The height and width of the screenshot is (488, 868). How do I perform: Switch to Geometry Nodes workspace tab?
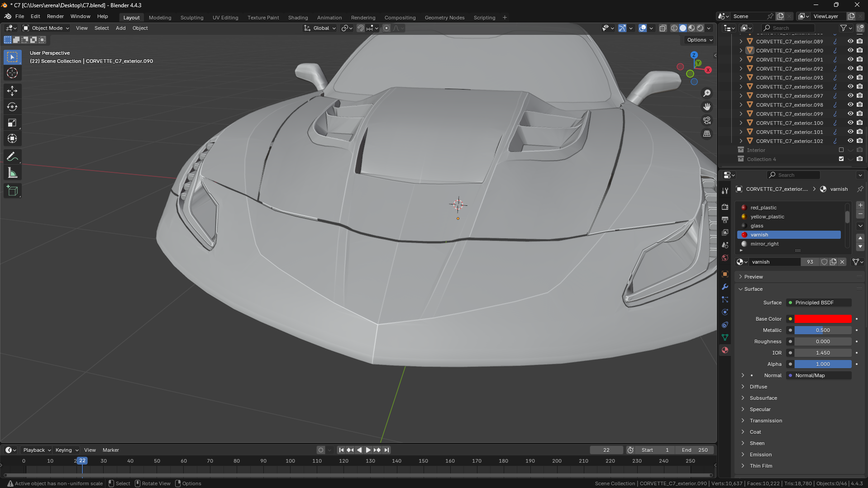[444, 18]
